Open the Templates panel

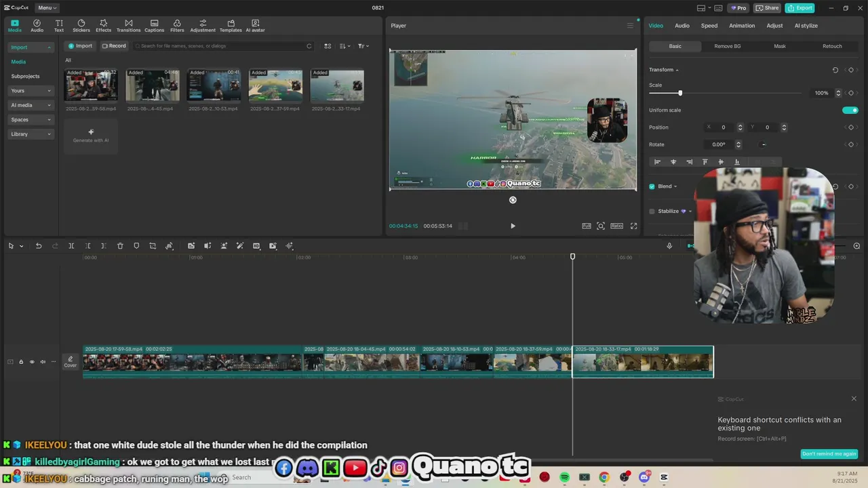click(231, 26)
